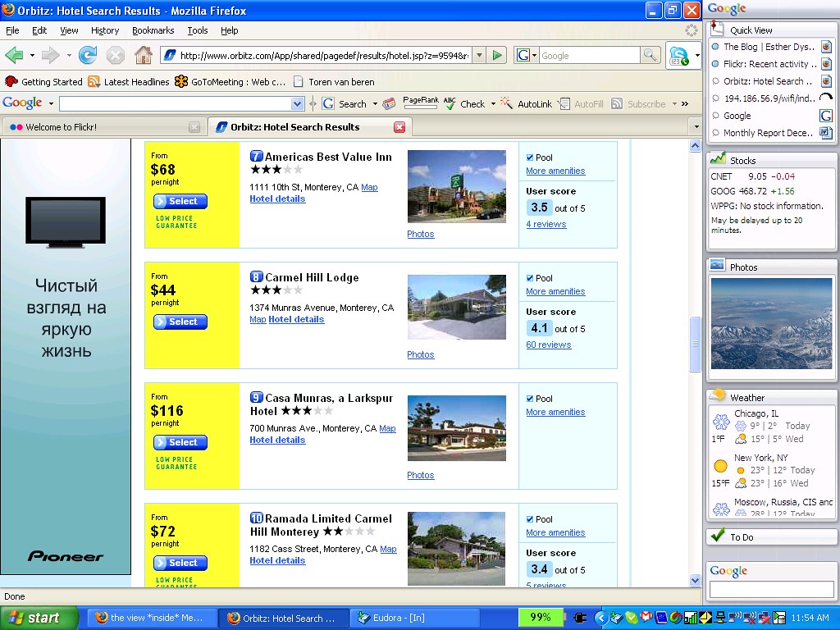The height and width of the screenshot is (630, 840).
Task: Open More amenities for Americas Best Value Inn
Action: pos(555,171)
